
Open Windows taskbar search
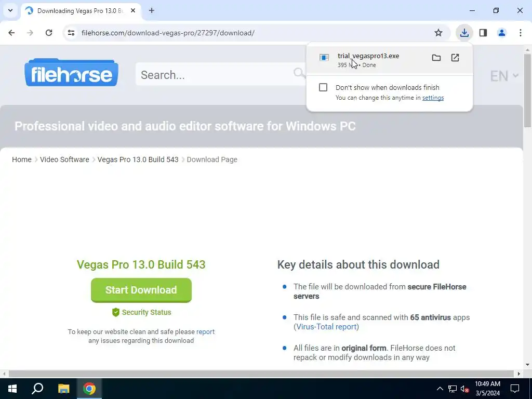[37, 389]
